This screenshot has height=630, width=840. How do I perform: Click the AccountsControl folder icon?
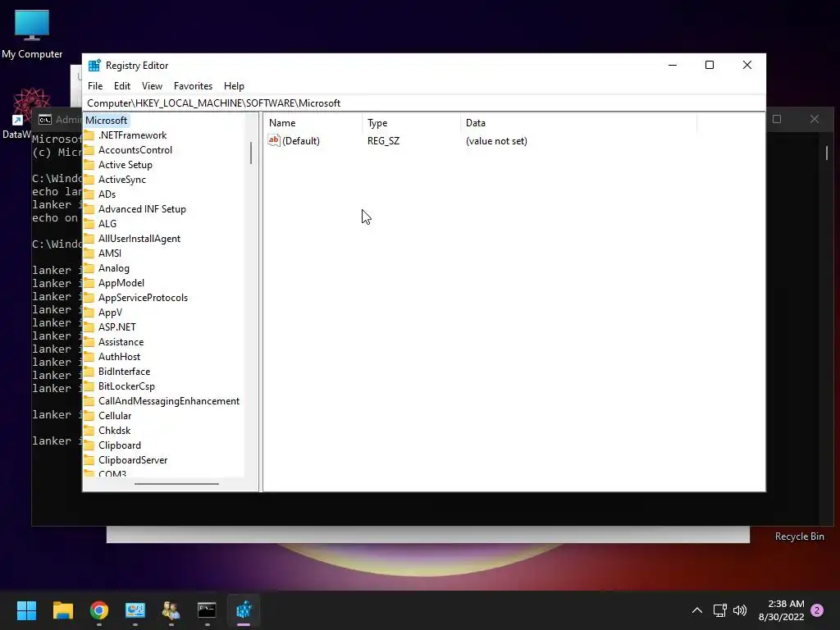coord(89,150)
